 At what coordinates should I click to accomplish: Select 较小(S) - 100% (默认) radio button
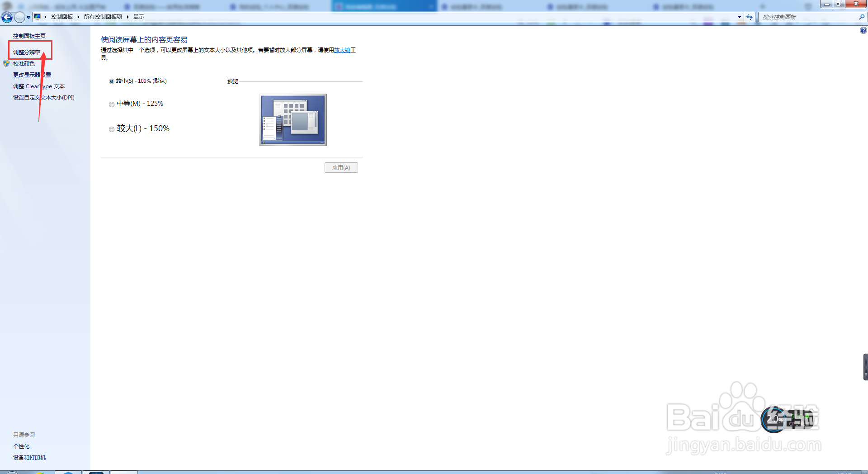(x=112, y=81)
